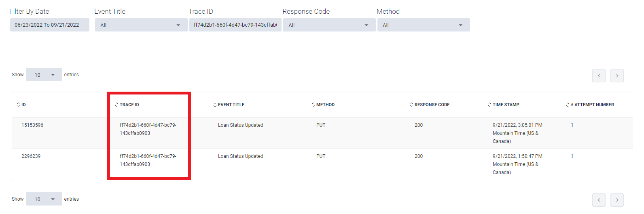
Task: Sort by Response Code column icon
Action: (411, 105)
